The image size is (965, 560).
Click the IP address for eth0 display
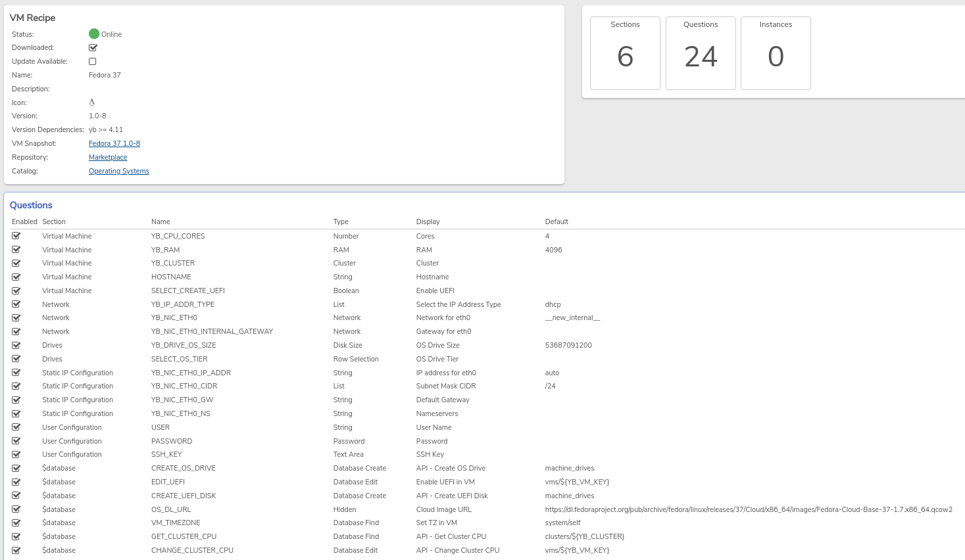pos(446,373)
